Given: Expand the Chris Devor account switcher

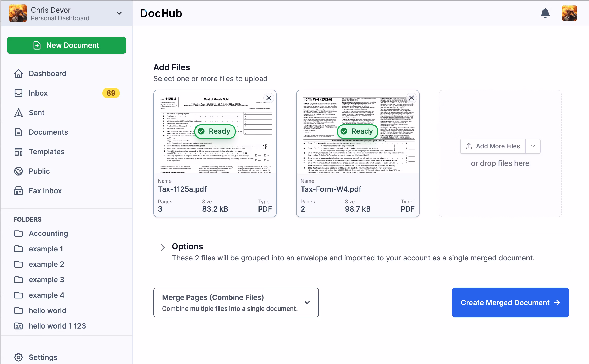Looking at the screenshot, I should pyautogui.click(x=119, y=13).
